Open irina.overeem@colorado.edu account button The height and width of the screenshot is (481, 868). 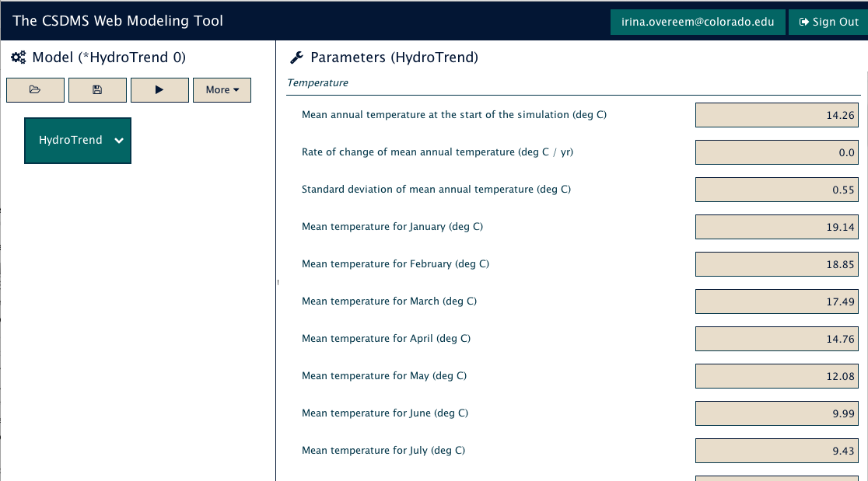[698, 22]
